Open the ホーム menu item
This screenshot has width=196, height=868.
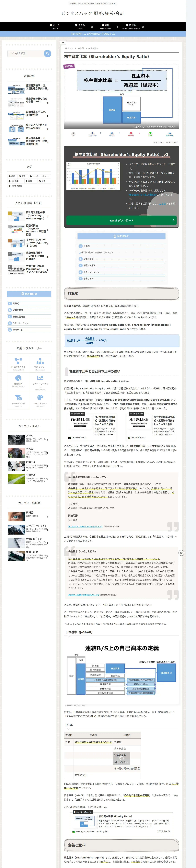pyautogui.click(x=55, y=27)
